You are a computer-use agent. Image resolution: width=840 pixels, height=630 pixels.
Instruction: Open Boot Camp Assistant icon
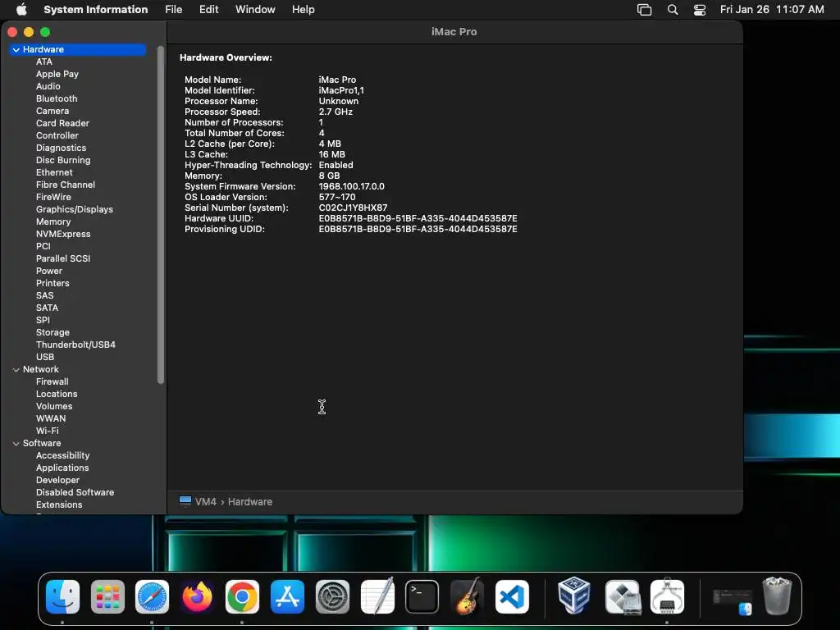pos(622,596)
